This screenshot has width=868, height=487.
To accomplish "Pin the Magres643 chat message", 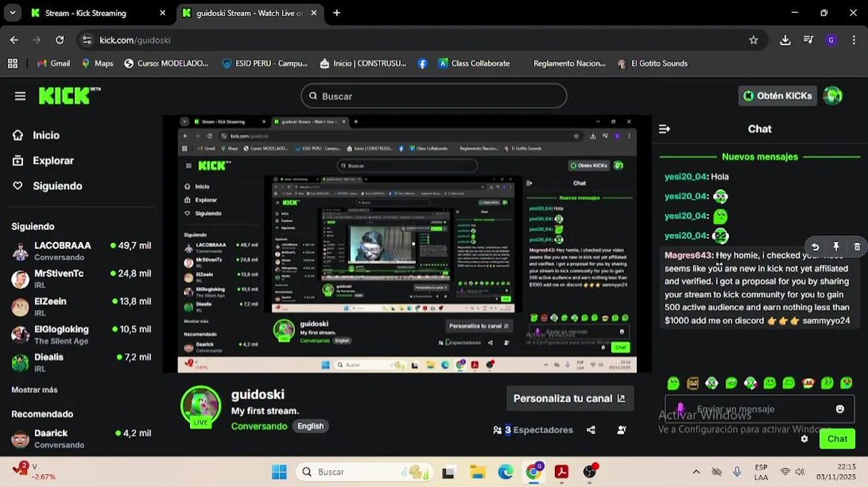I will point(836,247).
